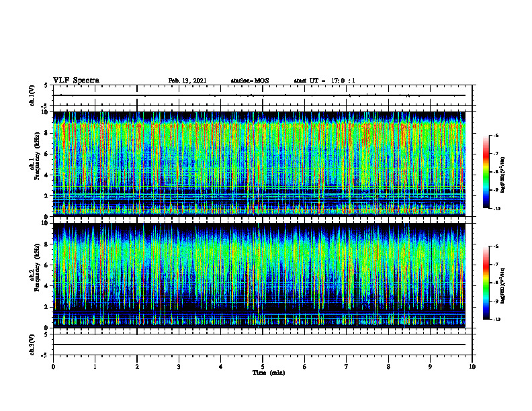Click the "Time (min)" x-axis label
The height and width of the screenshot is (411, 532).
[269, 373]
